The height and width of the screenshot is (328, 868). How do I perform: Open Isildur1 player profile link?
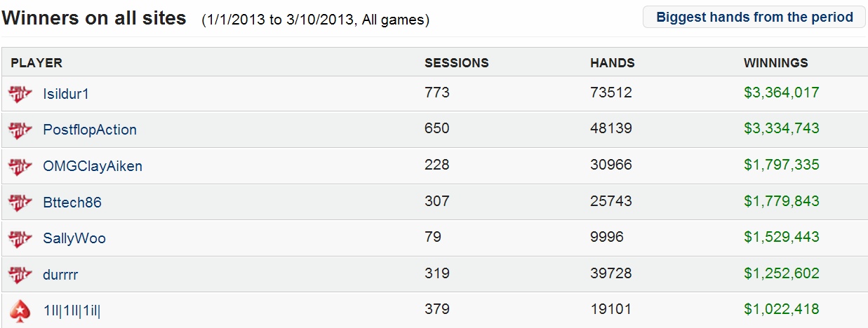click(66, 93)
